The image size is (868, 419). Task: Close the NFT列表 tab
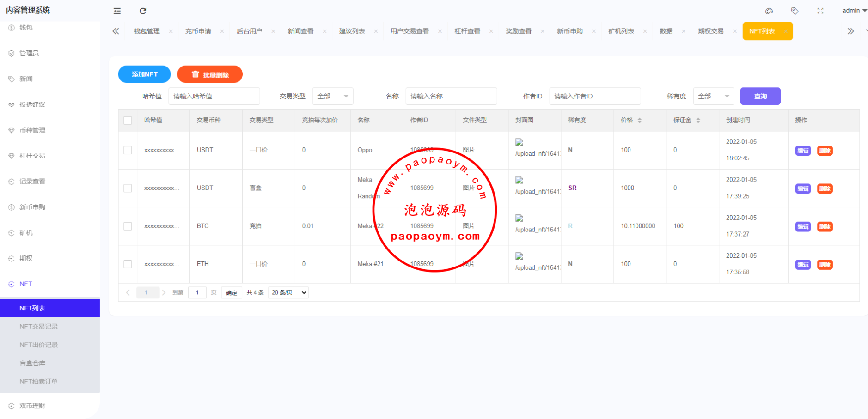785,31
